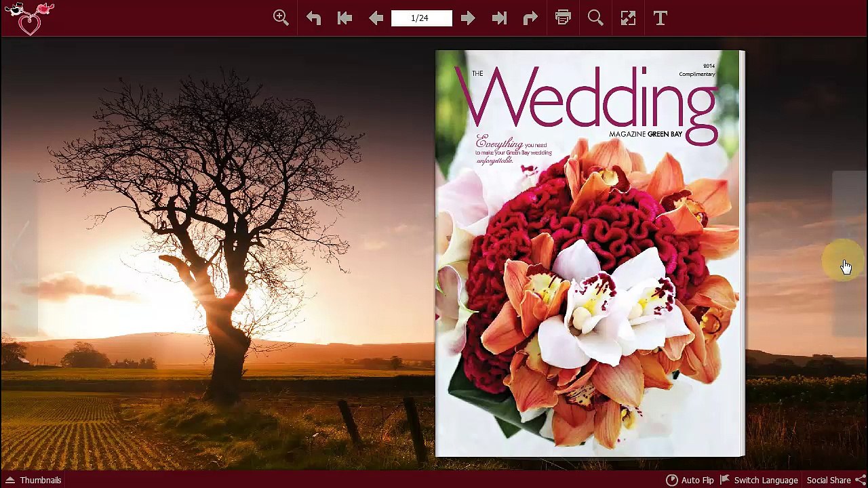Go to the previous page

[x=376, y=18]
